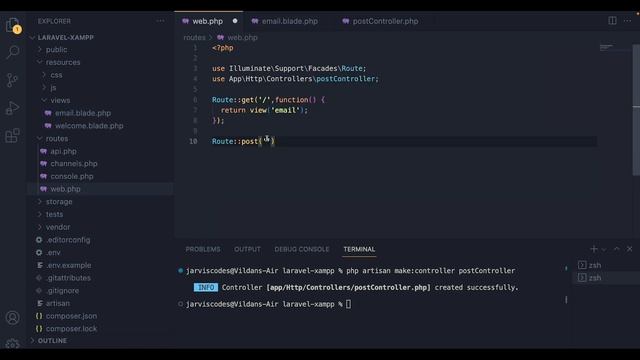Open the terminal launch profile dropdown arrow
Image resolution: width=640 pixels, height=360 pixels.
[x=604, y=249]
